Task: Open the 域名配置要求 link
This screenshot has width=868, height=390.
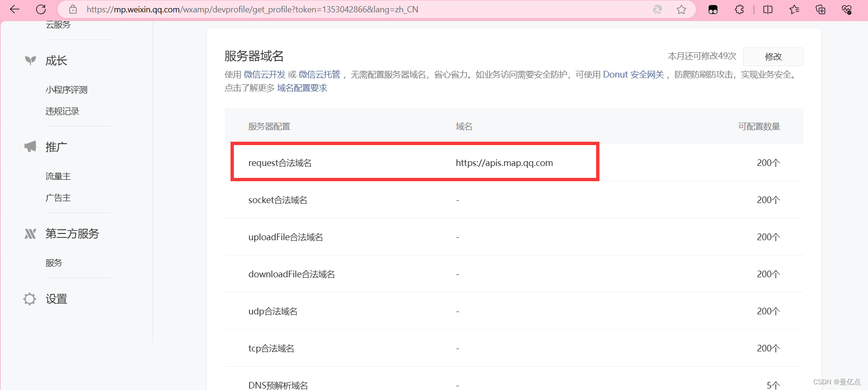Action: click(302, 88)
